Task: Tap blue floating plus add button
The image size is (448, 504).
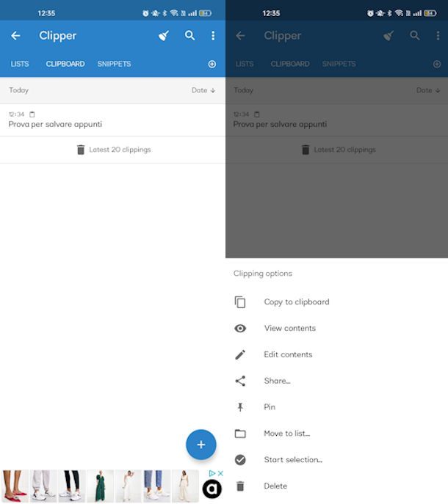Action: pos(201,445)
